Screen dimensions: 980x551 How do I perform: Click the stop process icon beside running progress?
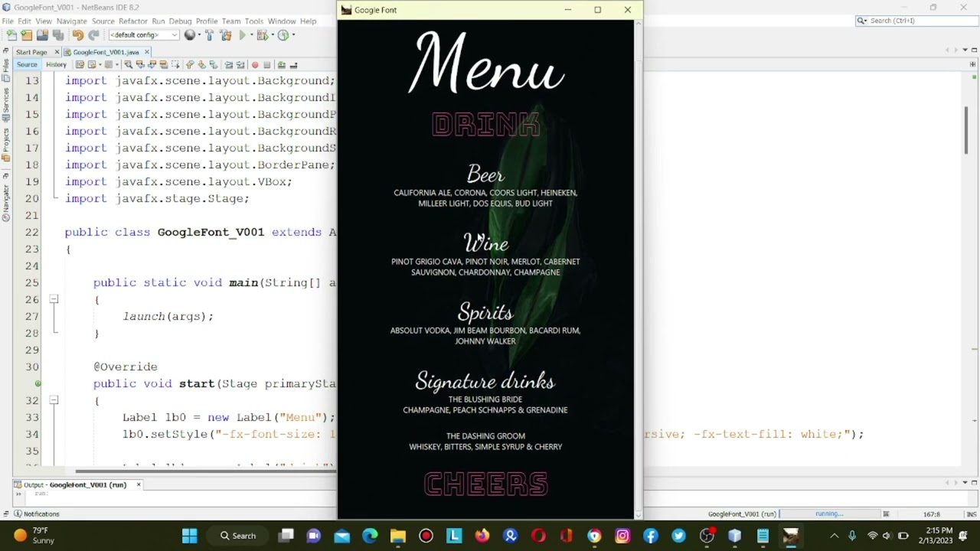[886, 514]
